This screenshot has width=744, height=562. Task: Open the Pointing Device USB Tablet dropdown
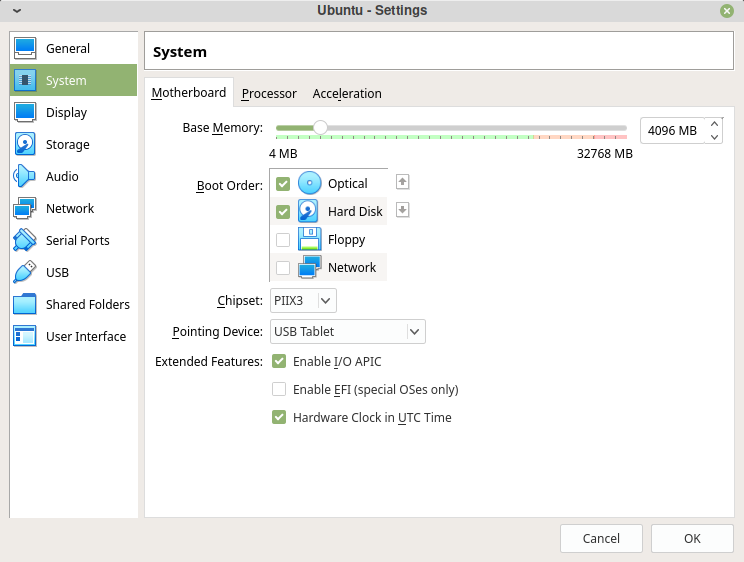(347, 331)
